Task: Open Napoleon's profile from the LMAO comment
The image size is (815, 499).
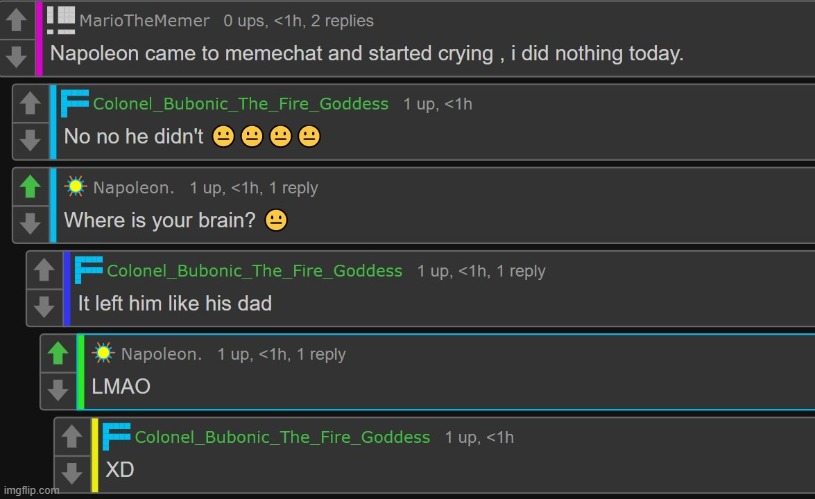Action: [161, 354]
